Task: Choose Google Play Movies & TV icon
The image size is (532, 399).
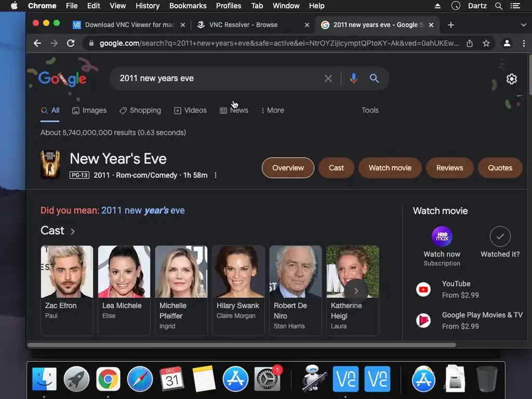Action: tap(423, 320)
